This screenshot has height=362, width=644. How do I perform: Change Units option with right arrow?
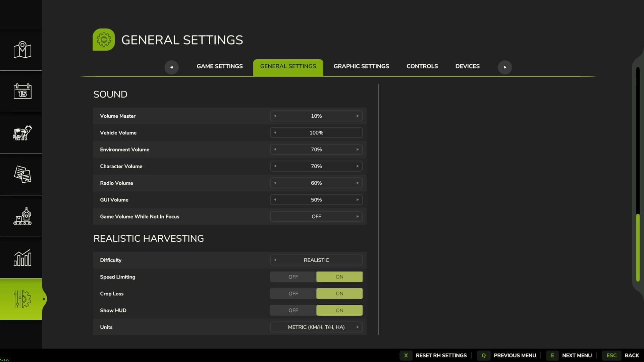coord(358,327)
